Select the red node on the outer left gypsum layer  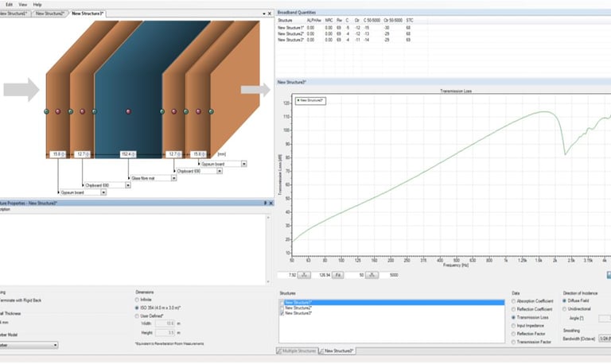[x=58, y=111]
